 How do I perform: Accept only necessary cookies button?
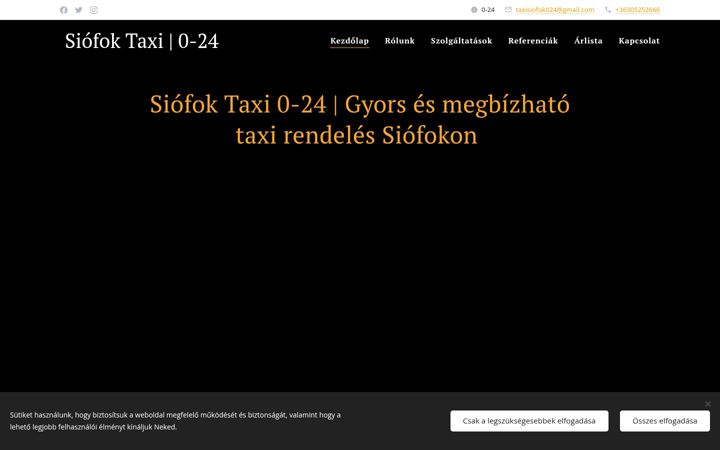pyautogui.click(x=529, y=421)
